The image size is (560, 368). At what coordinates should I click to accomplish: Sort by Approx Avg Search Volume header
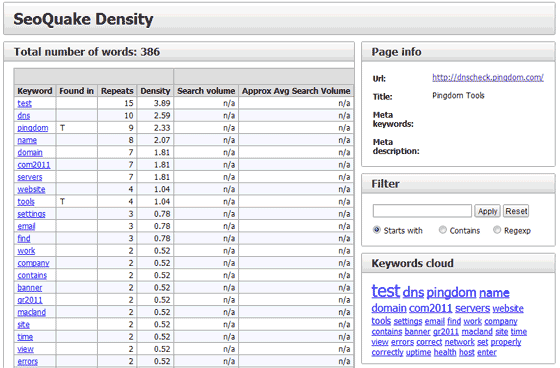click(x=296, y=91)
